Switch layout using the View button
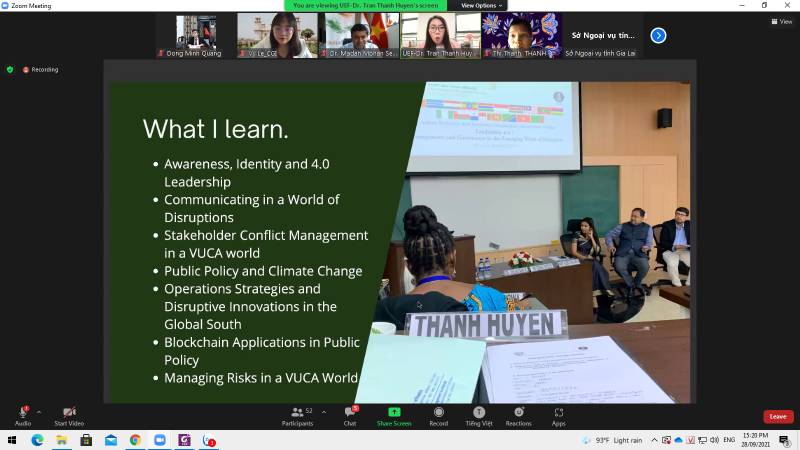The height and width of the screenshot is (450, 800). (781, 21)
